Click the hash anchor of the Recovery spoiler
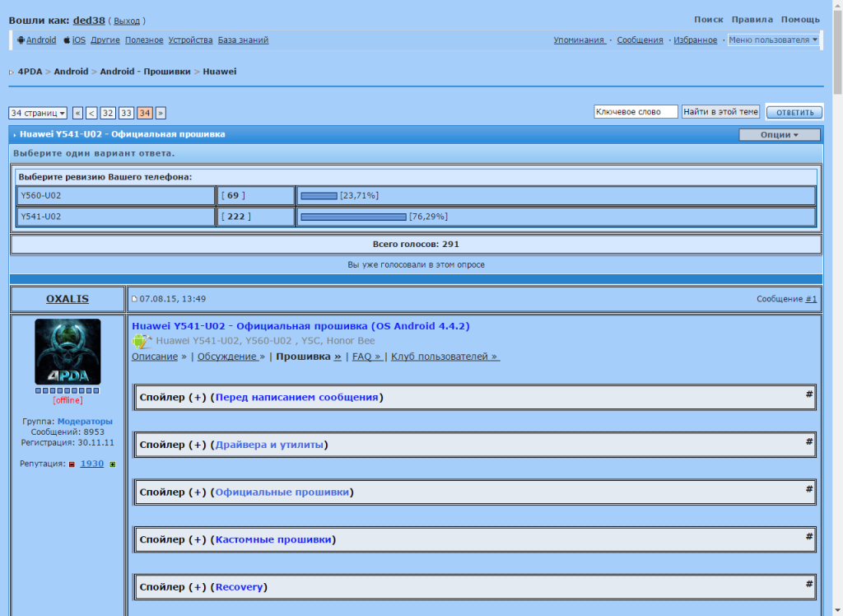This screenshot has height=616, width=843. 808,584
